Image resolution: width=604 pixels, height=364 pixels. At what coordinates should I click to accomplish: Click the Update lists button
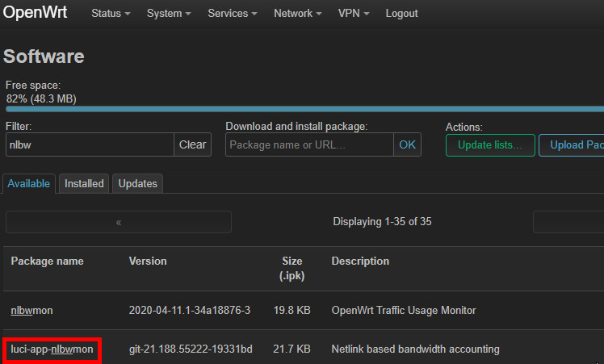[x=490, y=145]
